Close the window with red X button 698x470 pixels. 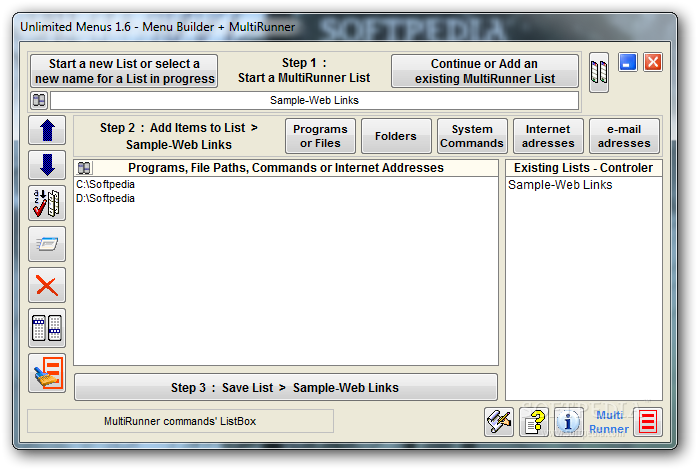click(653, 62)
